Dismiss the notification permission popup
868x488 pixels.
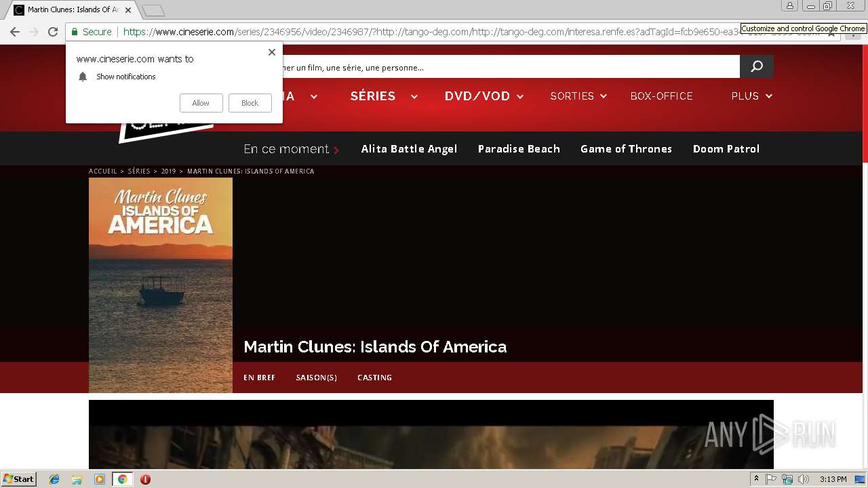coord(272,52)
